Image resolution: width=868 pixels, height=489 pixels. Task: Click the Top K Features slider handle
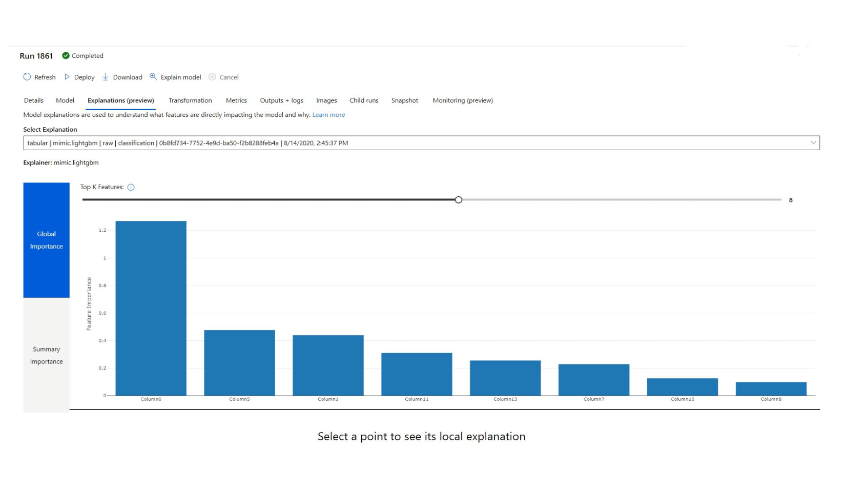tap(459, 200)
